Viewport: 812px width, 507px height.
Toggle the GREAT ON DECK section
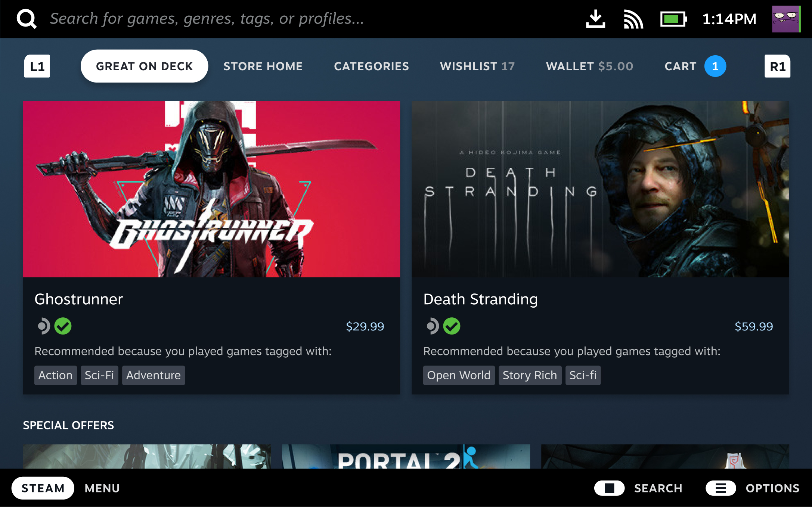(x=144, y=66)
